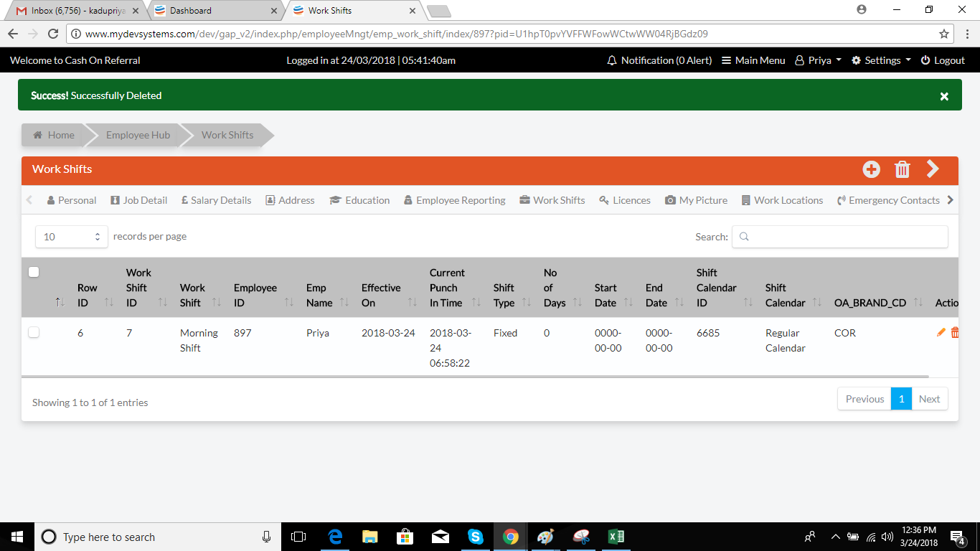The height and width of the screenshot is (551, 980).
Task: Sort table by Work Shift ID column
Action: tap(146, 288)
